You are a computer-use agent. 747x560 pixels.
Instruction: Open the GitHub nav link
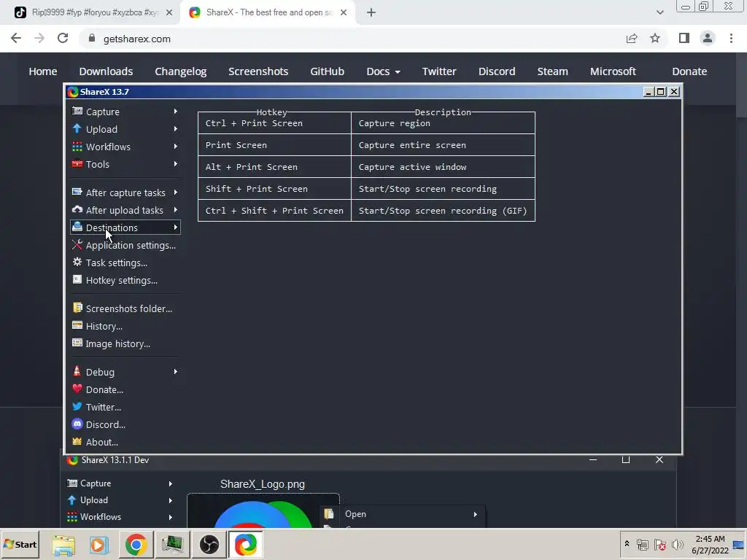pos(327,71)
